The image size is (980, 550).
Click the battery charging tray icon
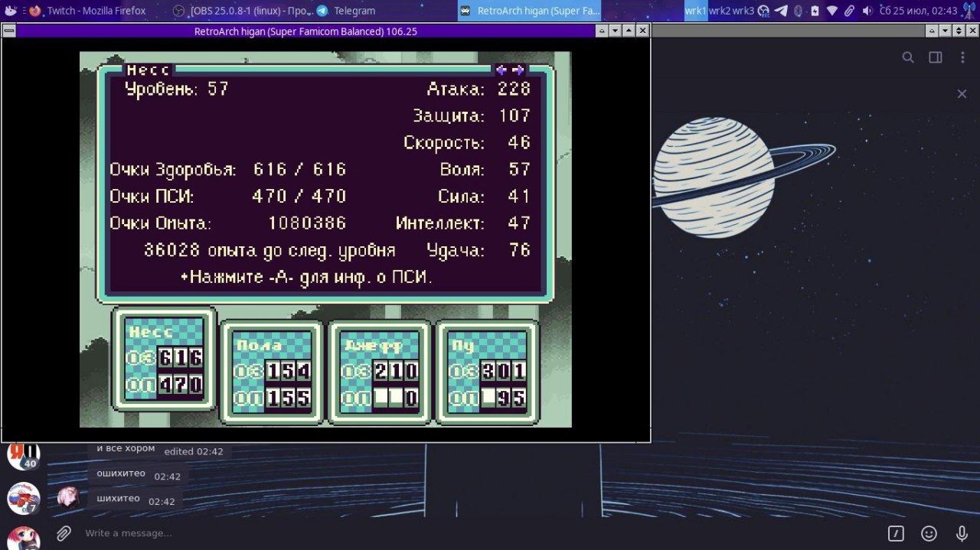pyautogui.click(x=815, y=11)
